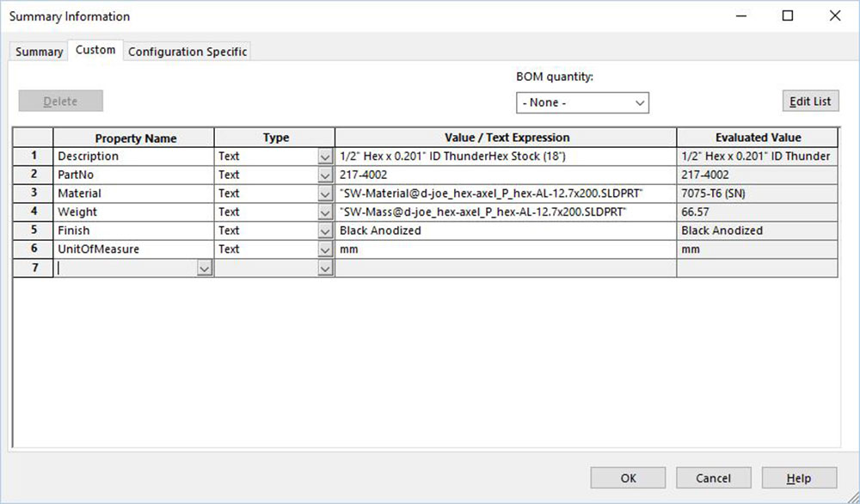Edit the Black Anodized value cell
The height and width of the screenshot is (504, 860).
(506, 230)
